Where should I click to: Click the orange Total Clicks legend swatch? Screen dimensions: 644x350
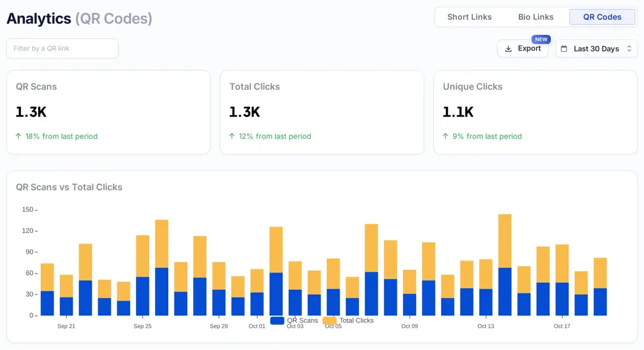click(329, 320)
